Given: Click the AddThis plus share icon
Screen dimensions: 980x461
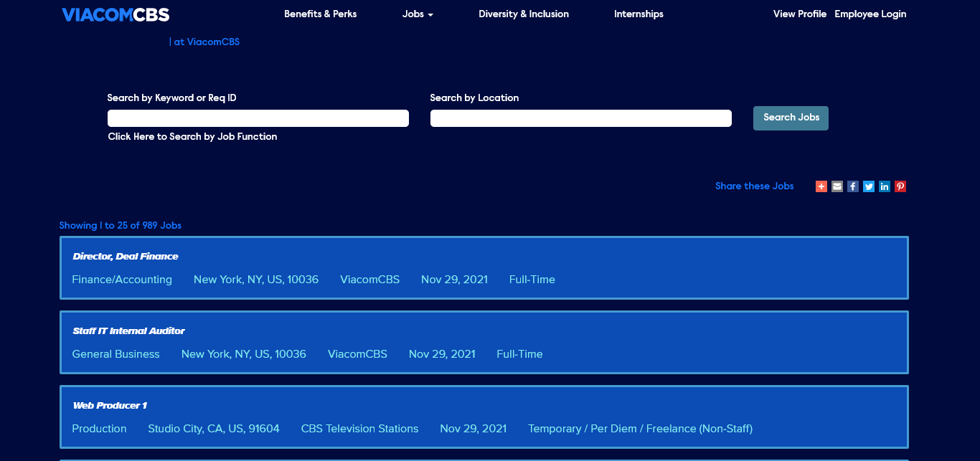Looking at the screenshot, I should [x=821, y=186].
